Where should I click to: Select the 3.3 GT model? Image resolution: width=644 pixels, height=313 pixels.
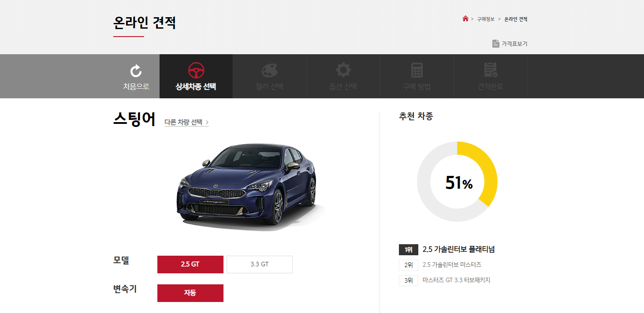[x=260, y=265]
